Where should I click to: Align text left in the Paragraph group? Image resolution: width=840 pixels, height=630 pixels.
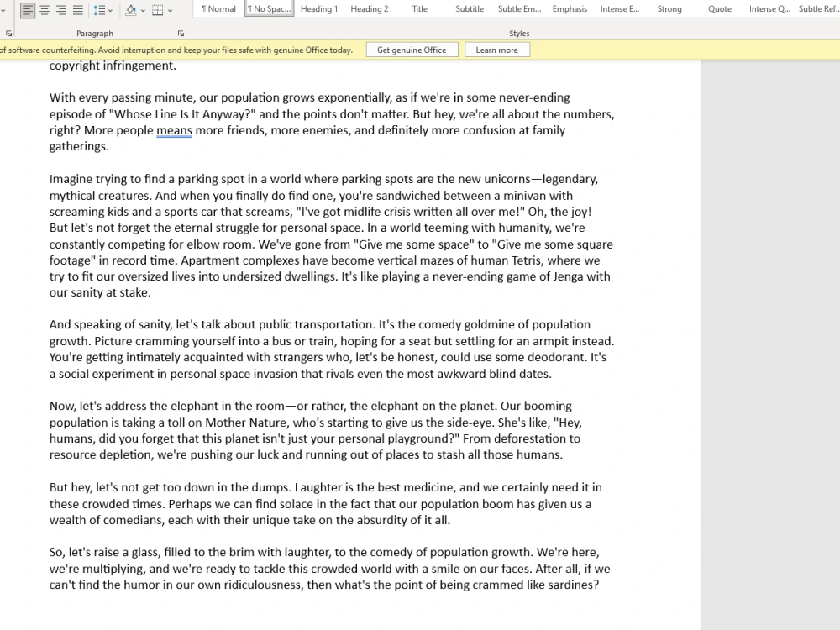coord(28,9)
